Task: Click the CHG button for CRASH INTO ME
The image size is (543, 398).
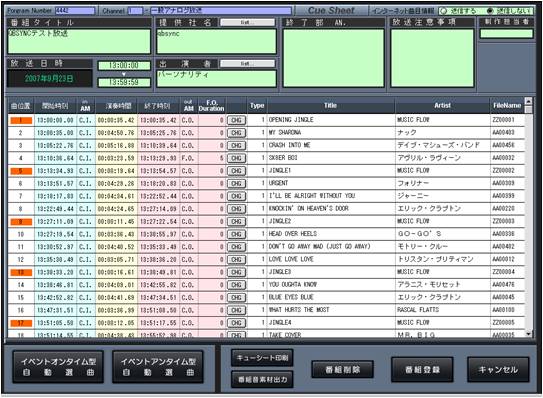Action: [x=236, y=145]
